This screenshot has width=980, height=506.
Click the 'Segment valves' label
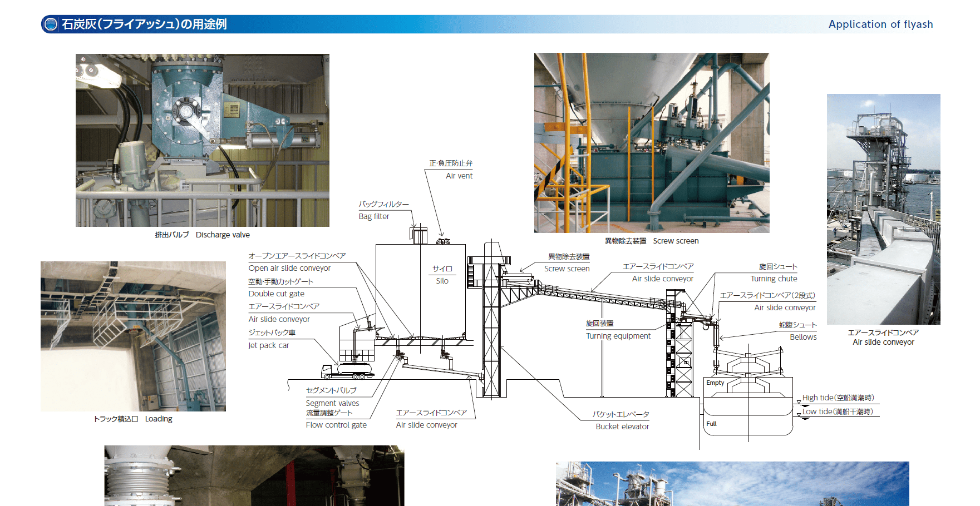[x=333, y=403]
